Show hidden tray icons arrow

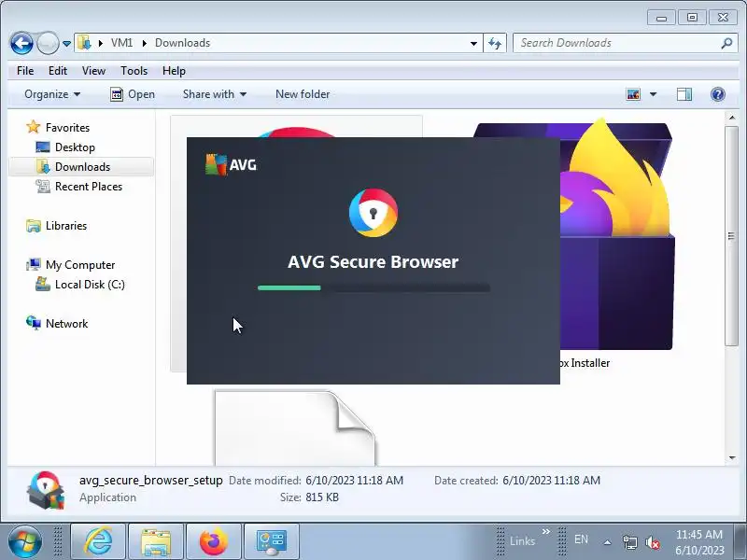click(x=608, y=542)
